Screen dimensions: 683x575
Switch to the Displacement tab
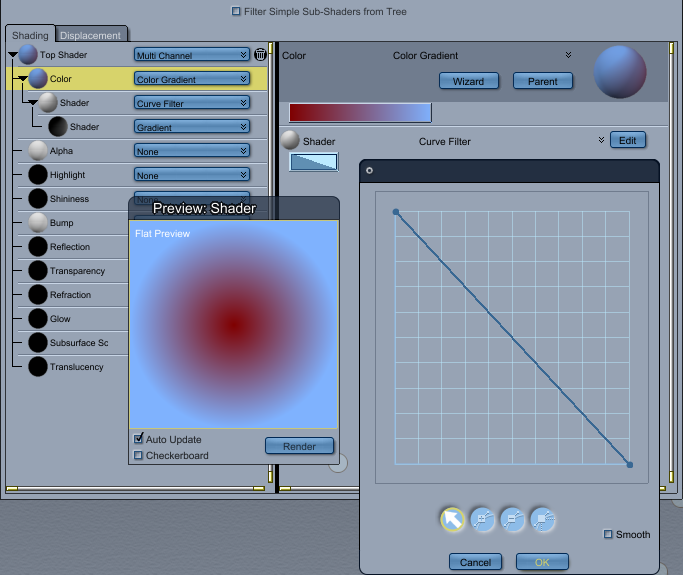91,35
